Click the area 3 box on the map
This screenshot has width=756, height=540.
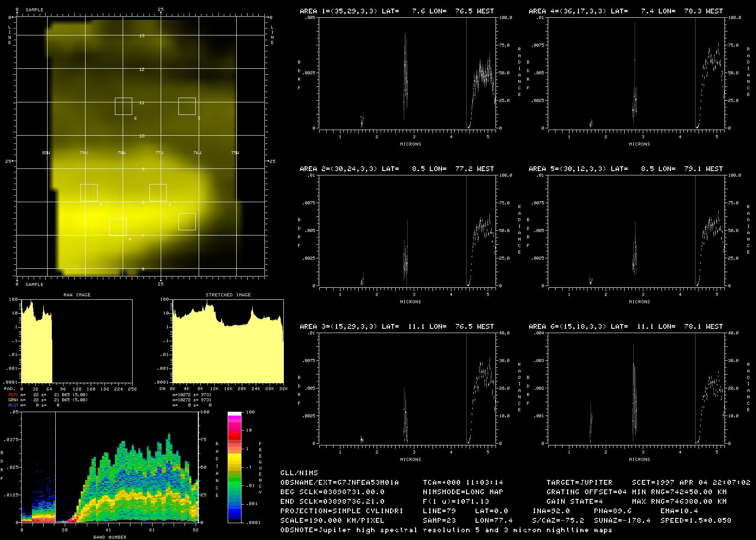click(x=187, y=106)
